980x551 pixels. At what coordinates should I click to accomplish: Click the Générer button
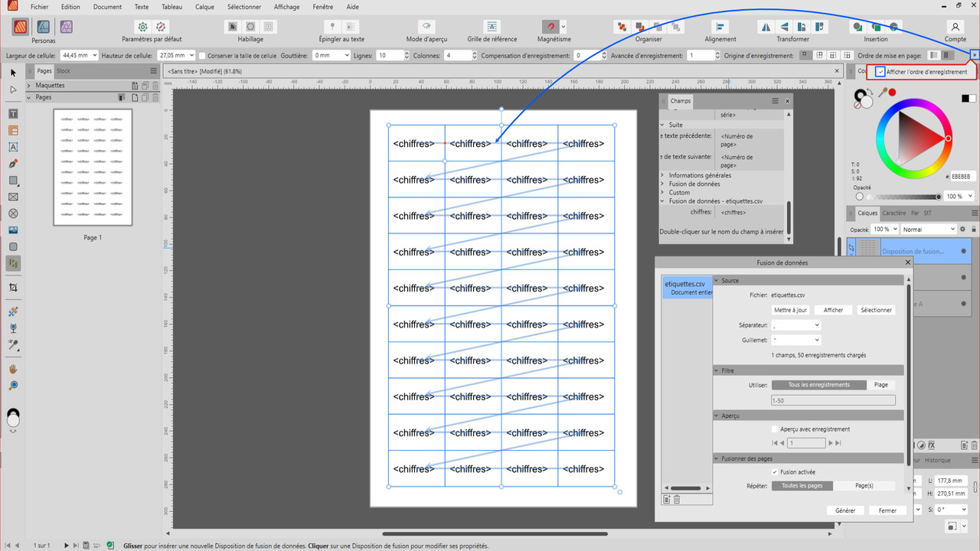click(x=845, y=510)
